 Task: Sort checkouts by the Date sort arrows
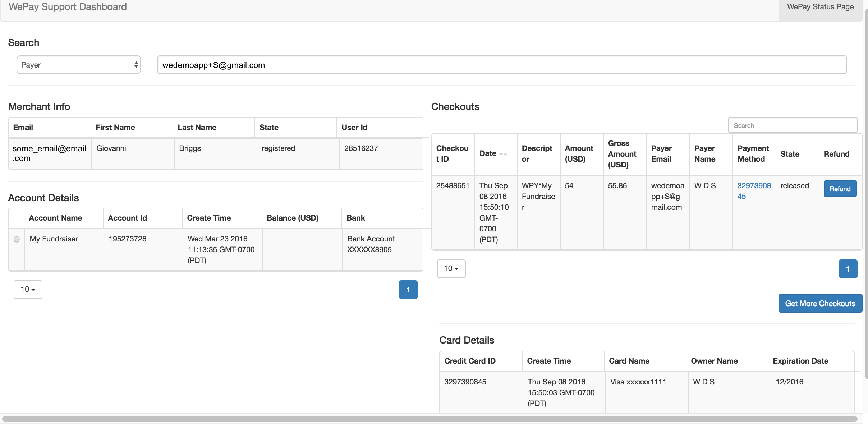coord(503,154)
